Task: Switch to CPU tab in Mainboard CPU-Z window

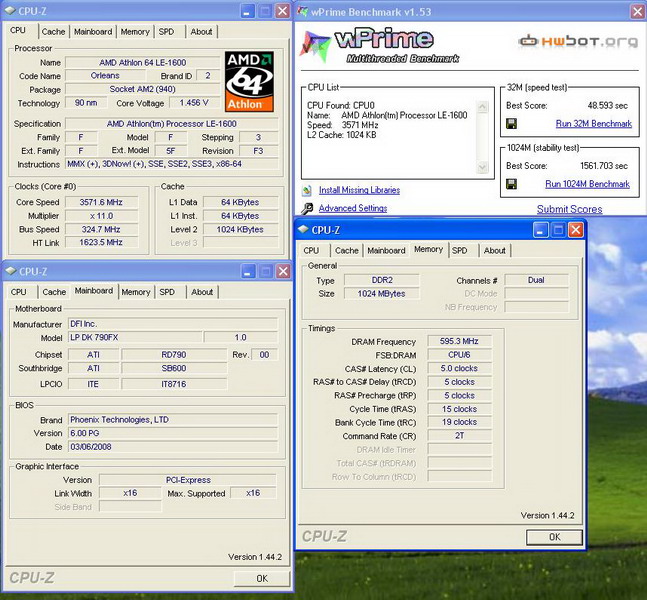Action: [x=19, y=292]
